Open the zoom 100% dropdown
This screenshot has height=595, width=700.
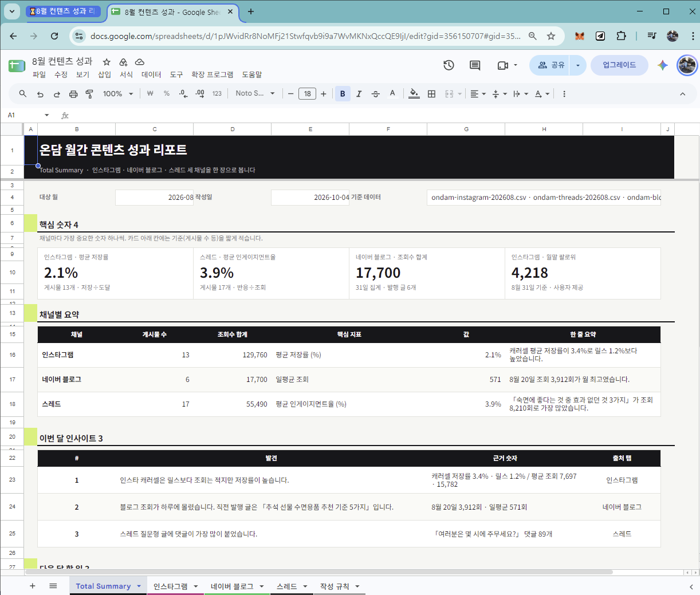pyautogui.click(x=118, y=94)
